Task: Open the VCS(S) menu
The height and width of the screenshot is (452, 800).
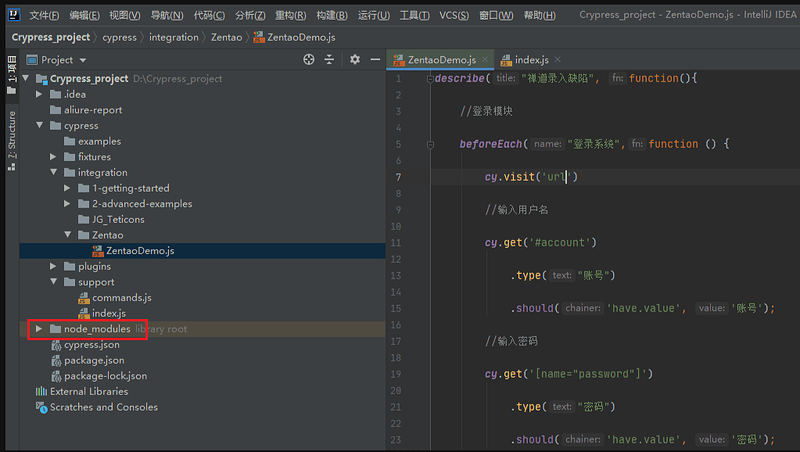Action: point(454,15)
